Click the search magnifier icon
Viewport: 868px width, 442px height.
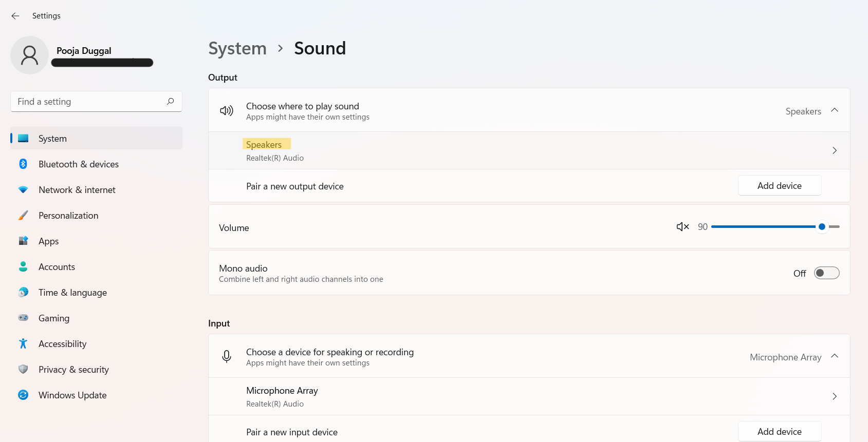click(171, 101)
